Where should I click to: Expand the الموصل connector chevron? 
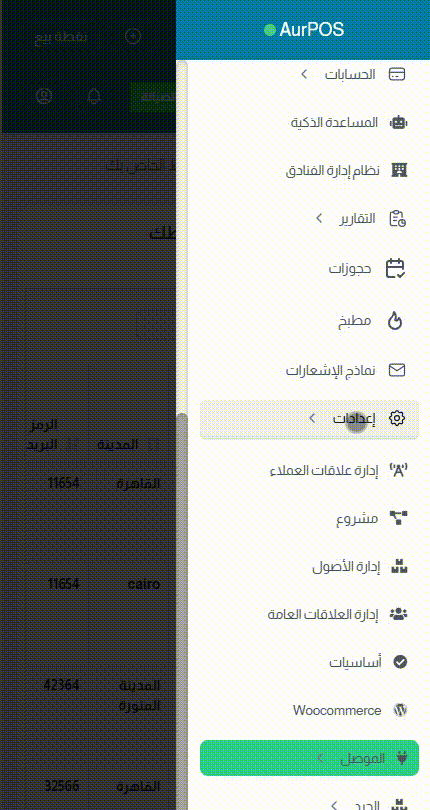320,758
